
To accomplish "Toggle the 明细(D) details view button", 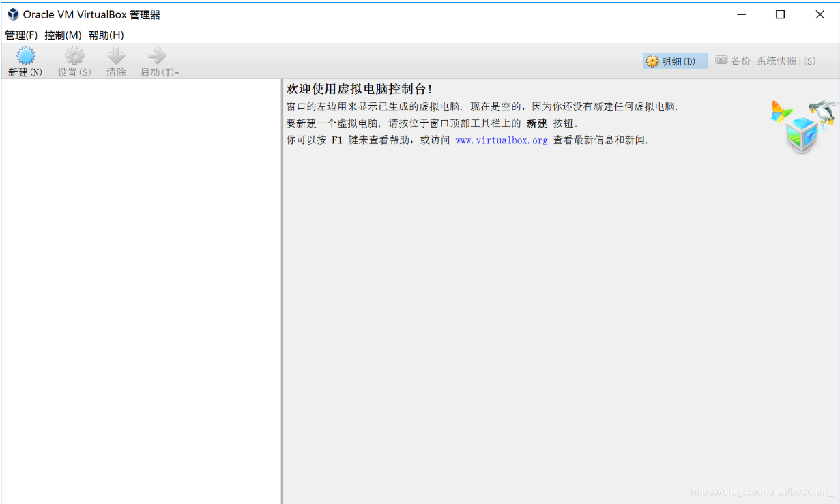I will (x=675, y=61).
